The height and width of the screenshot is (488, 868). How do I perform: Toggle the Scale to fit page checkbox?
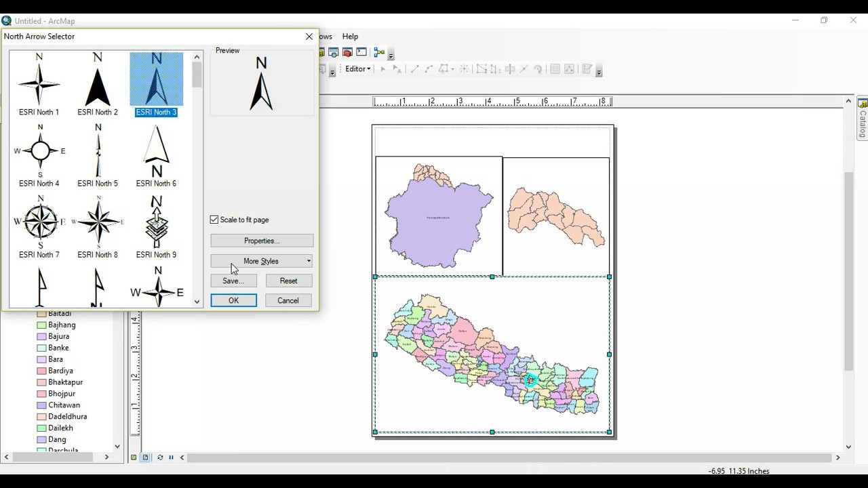[214, 220]
